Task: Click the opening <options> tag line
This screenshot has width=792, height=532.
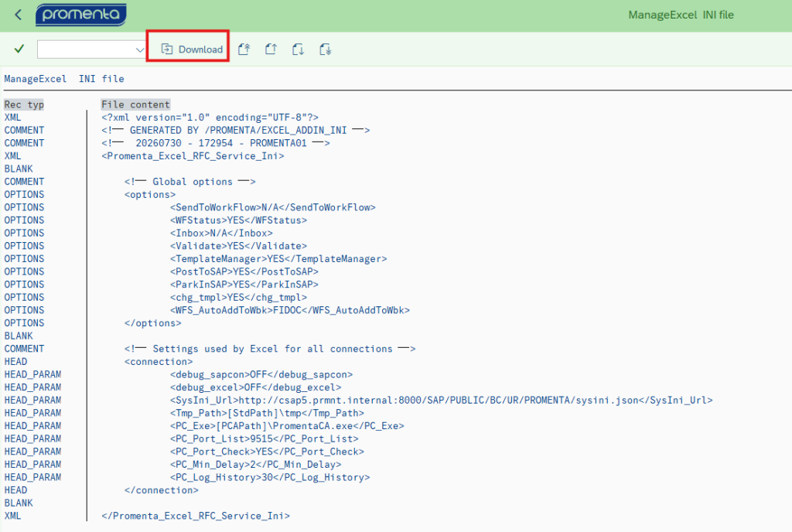Action: click(150, 195)
